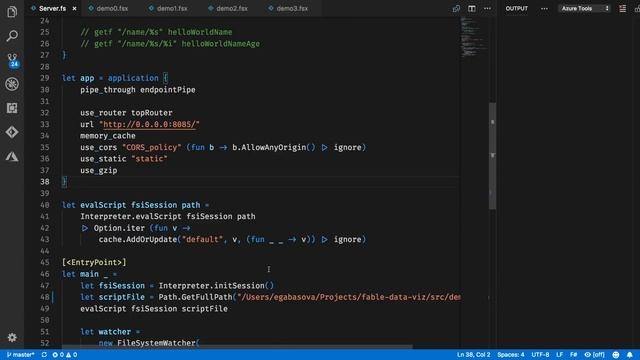
Task: Open the Explorer files view
Action: 12,12
